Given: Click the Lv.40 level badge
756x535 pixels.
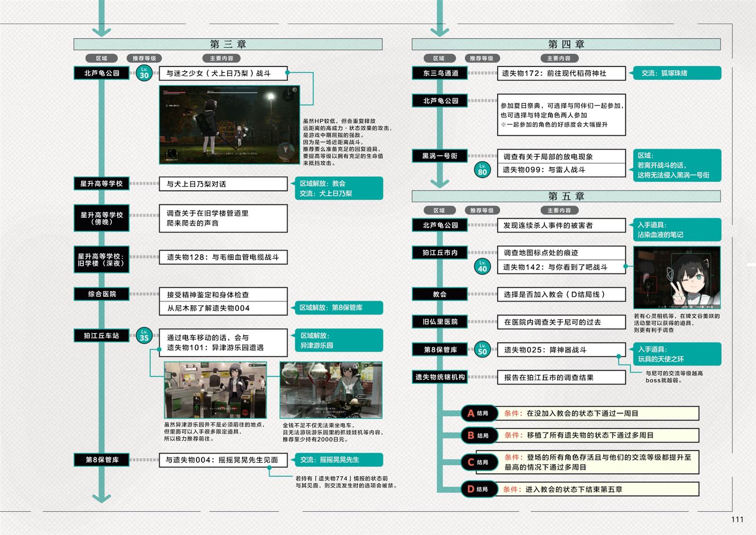Looking at the screenshot, I should pos(482,267).
